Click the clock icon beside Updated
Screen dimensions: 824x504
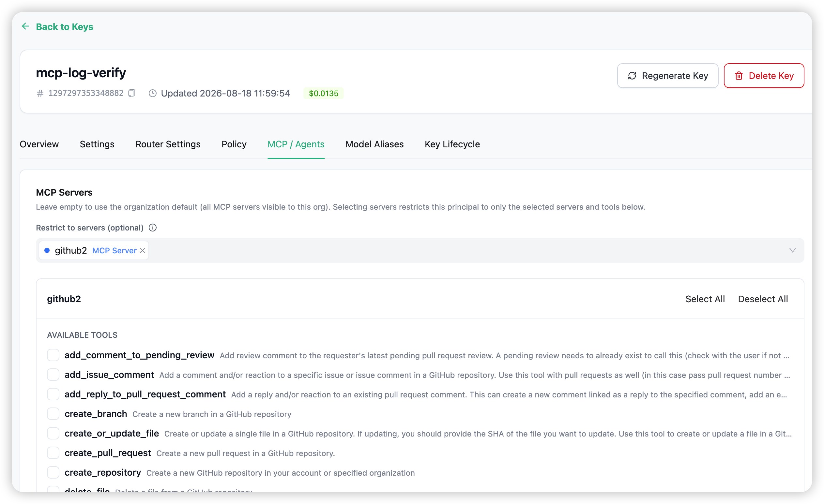(x=152, y=93)
